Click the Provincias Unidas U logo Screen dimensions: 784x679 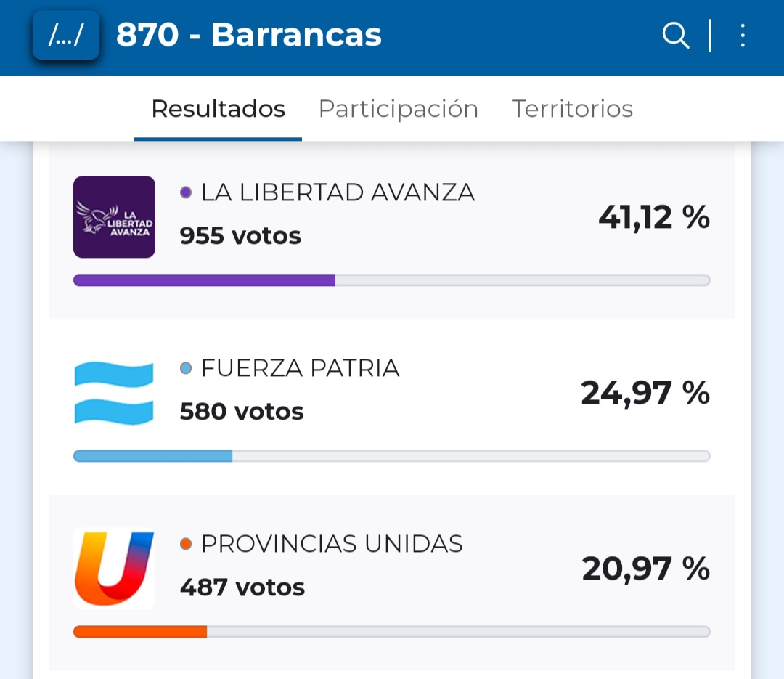click(x=114, y=569)
